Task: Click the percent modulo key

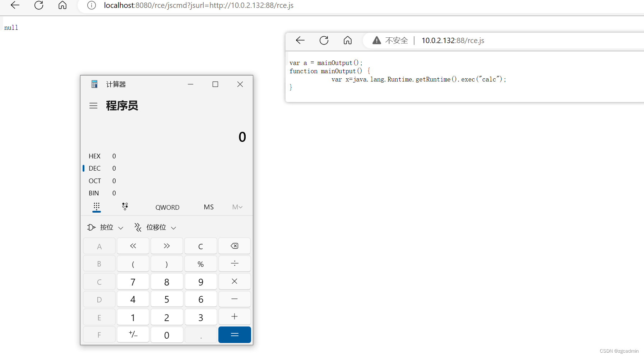Action: (x=201, y=264)
